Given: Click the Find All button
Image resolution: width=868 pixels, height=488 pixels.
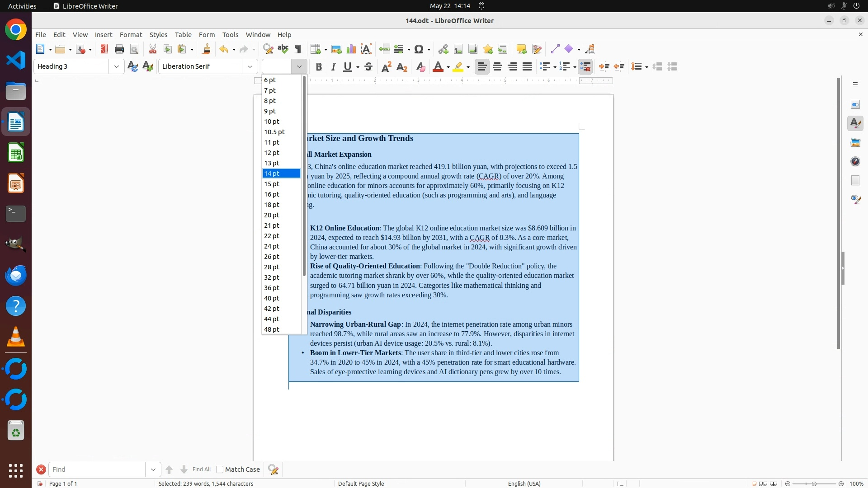Looking at the screenshot, I should pos(202,469).
